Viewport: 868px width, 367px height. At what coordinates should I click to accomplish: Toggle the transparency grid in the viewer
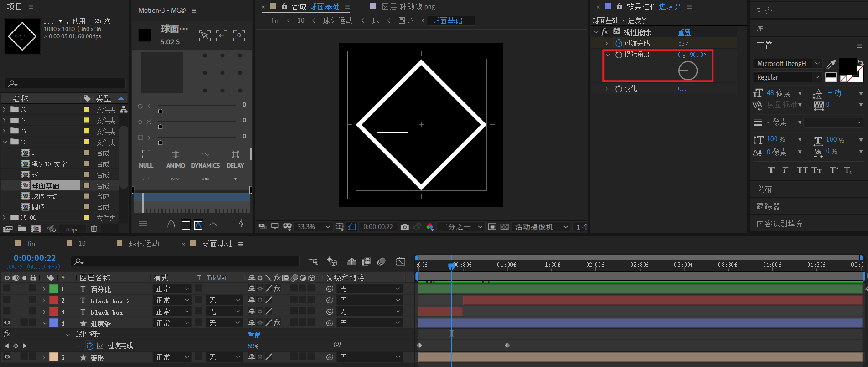pyautogui.click(x=504, y=227)
